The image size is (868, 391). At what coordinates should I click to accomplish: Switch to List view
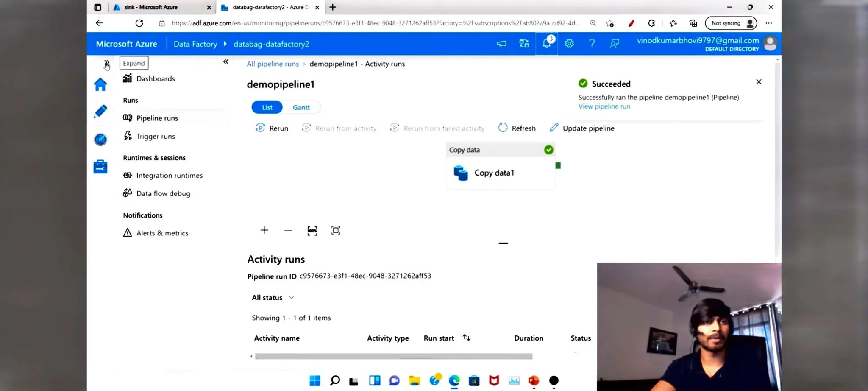click(x=267, y=107)
